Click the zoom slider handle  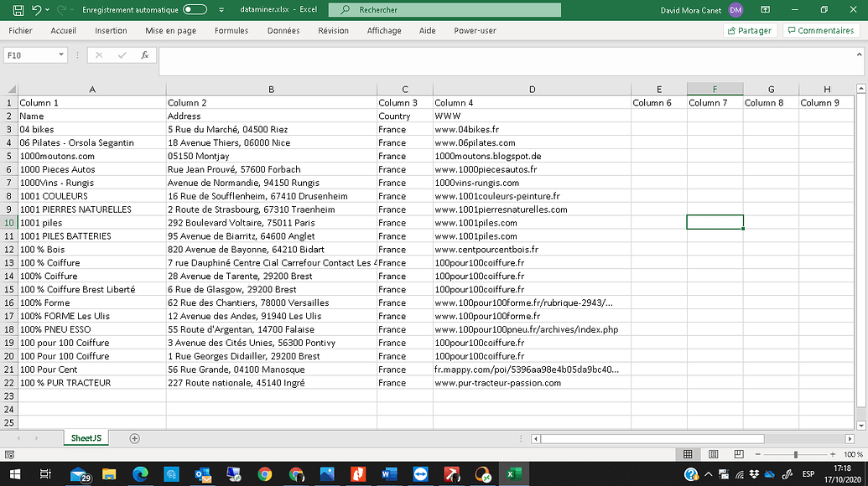(796, 454)
